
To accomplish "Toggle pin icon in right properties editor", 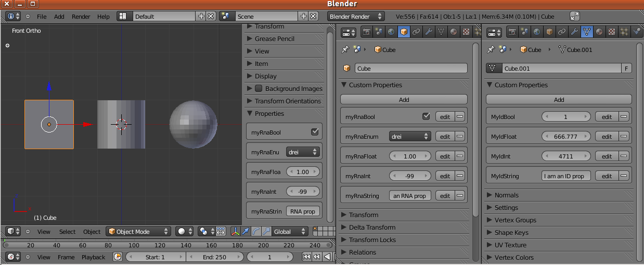I will point(490,50).
